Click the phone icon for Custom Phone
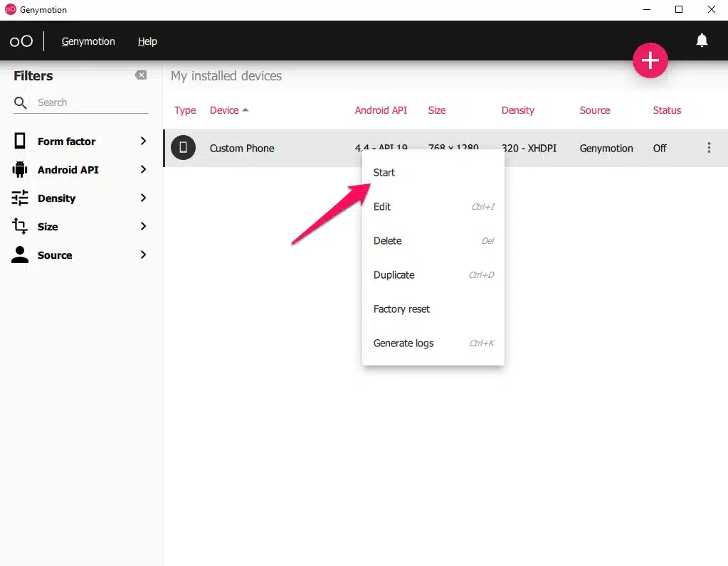Screen dimensions: 728x566 pos(183,148)
